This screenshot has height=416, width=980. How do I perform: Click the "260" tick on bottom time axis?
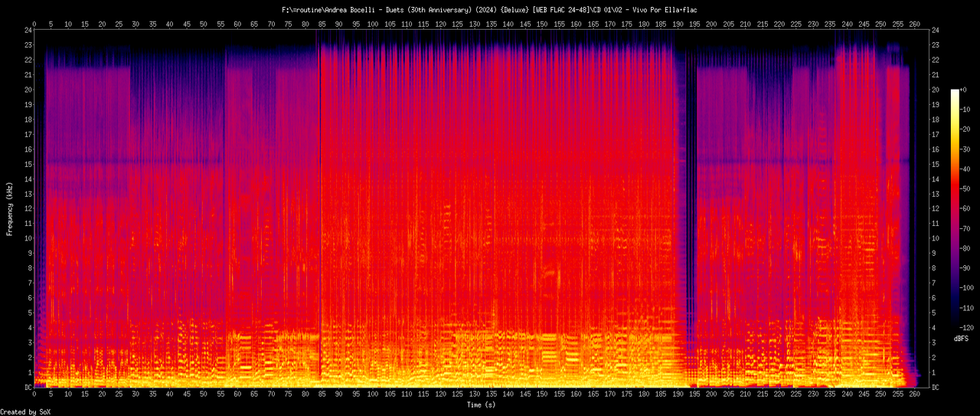coord(914,395)
